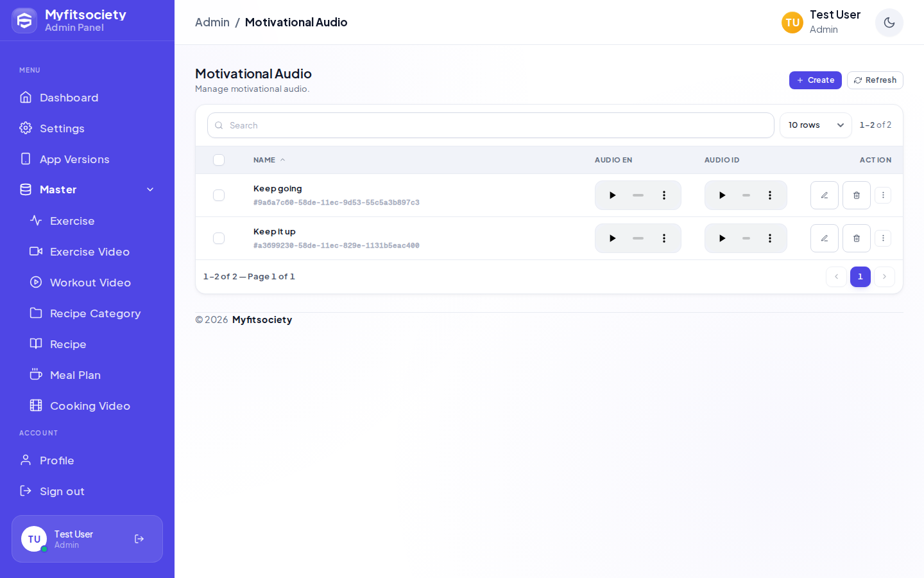Viewport: 924px width, 578px height.
Task: Check the Keep going row checkbox
Action: pyautogui.click(x=219, y=195)
